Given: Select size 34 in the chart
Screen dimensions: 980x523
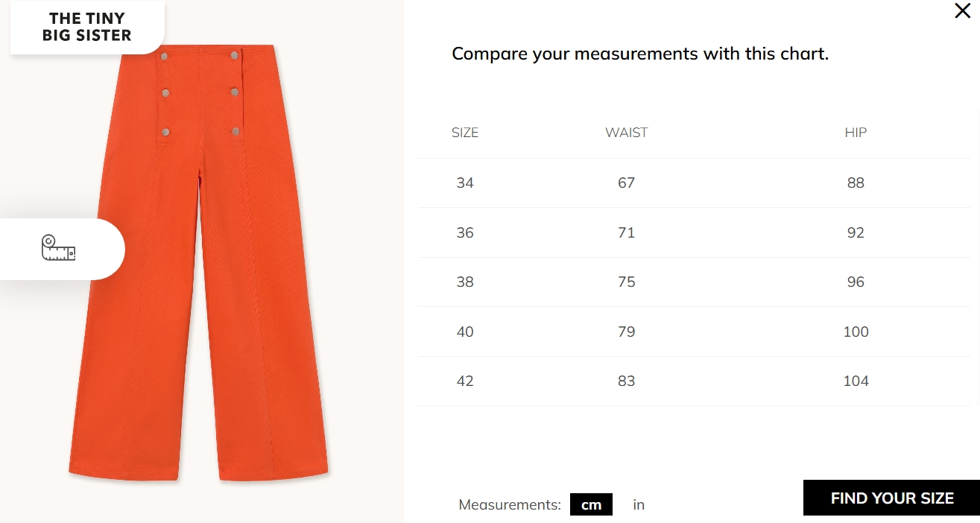Looking at the screenshot, I should click(465, 183).
